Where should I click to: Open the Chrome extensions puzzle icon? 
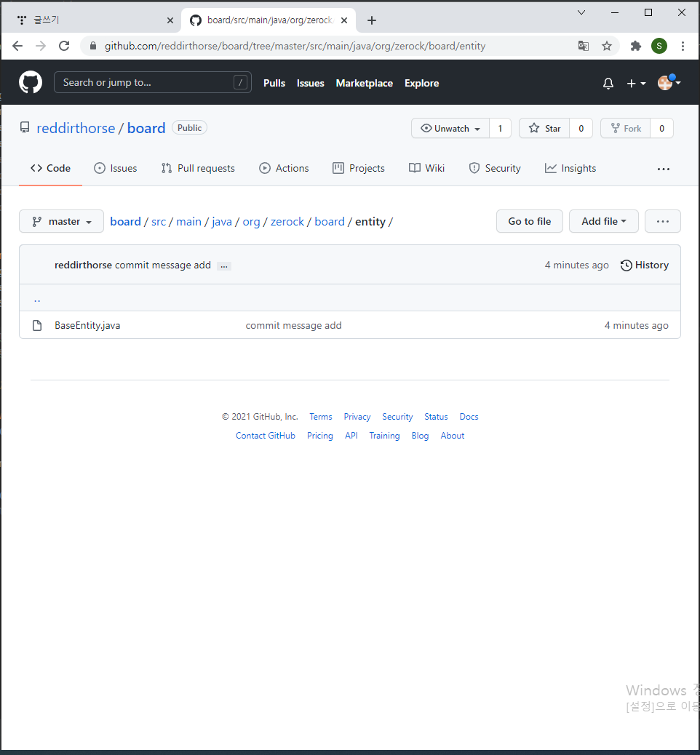(636, 46)
